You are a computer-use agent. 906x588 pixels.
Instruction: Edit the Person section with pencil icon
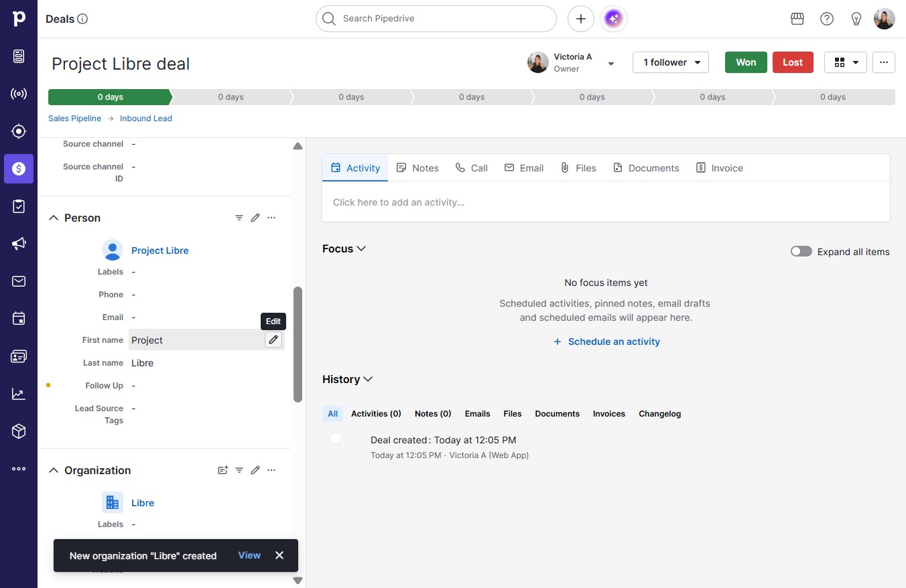point(255,218)
